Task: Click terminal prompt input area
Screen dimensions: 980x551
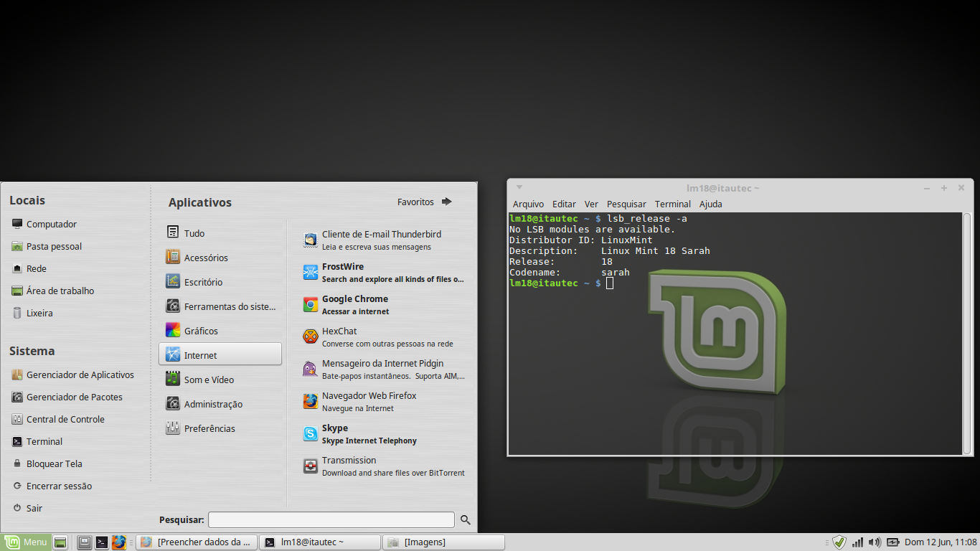Action: 610,283
